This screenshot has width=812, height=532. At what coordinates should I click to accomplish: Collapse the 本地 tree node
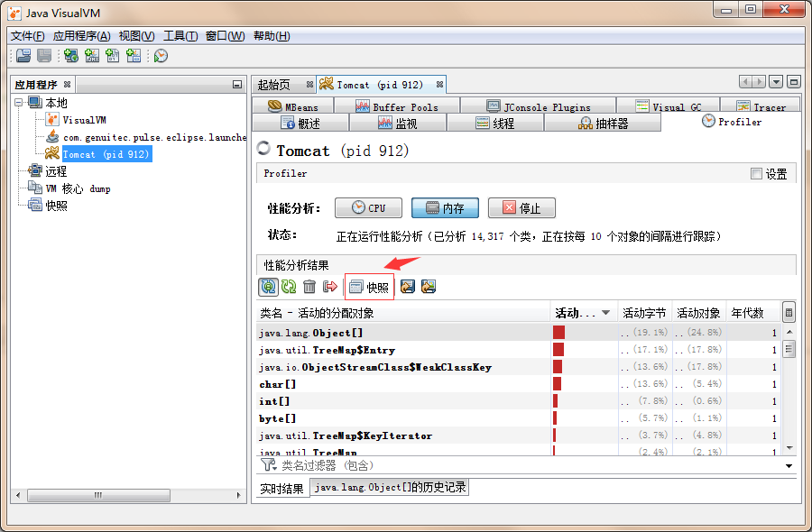pyautogui.click(x=19, y=103)
